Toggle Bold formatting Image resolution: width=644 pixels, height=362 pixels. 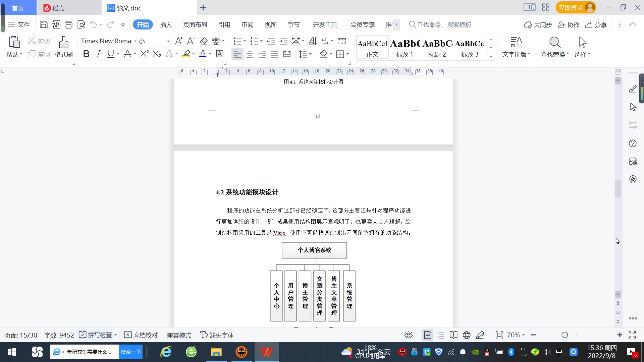tap(86, 54)
